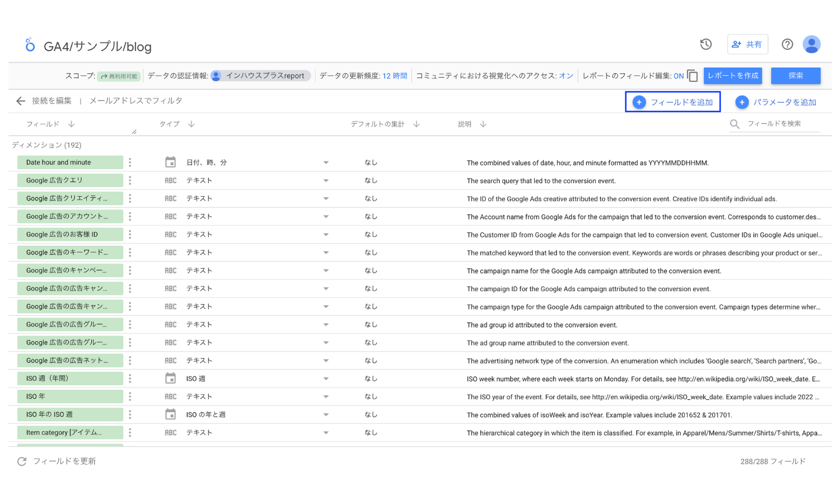Toggle report field editing ON
The height and width of the screenshot is (504, 840).
click(678, 76)
